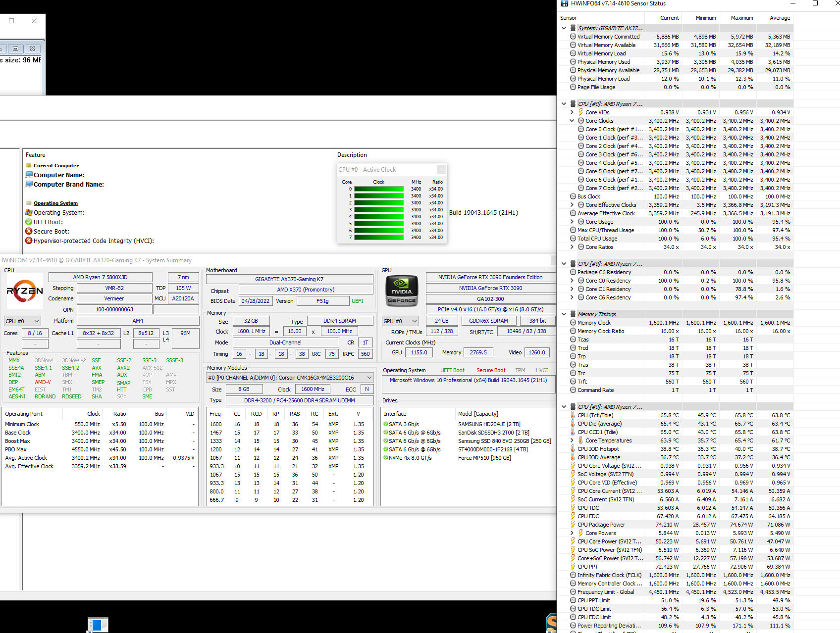The image size is (840, 633).
Task: Click the Windows flag icon beside Operating System
Action: point(29,213)
